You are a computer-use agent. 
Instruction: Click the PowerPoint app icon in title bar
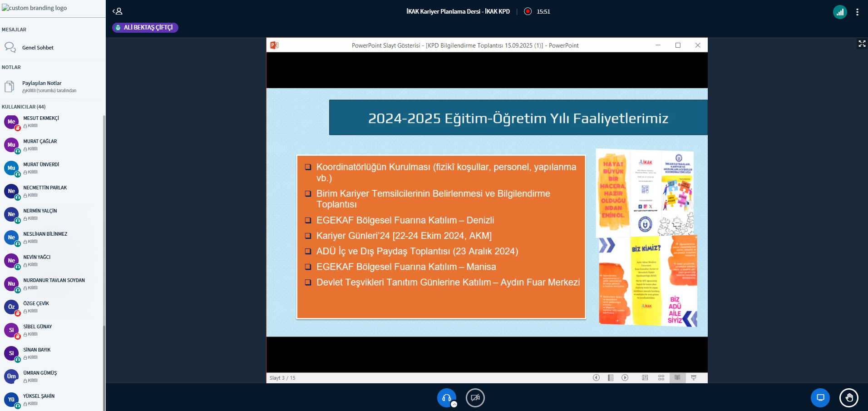274,45
